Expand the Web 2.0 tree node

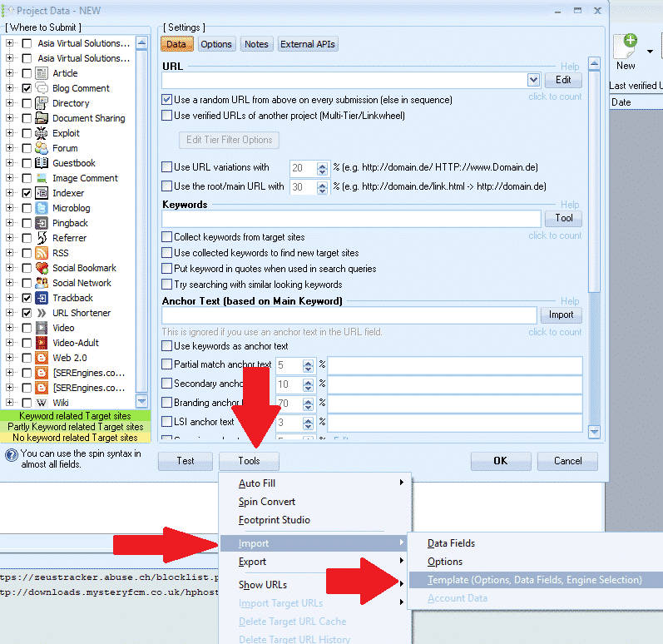point(9,358)
